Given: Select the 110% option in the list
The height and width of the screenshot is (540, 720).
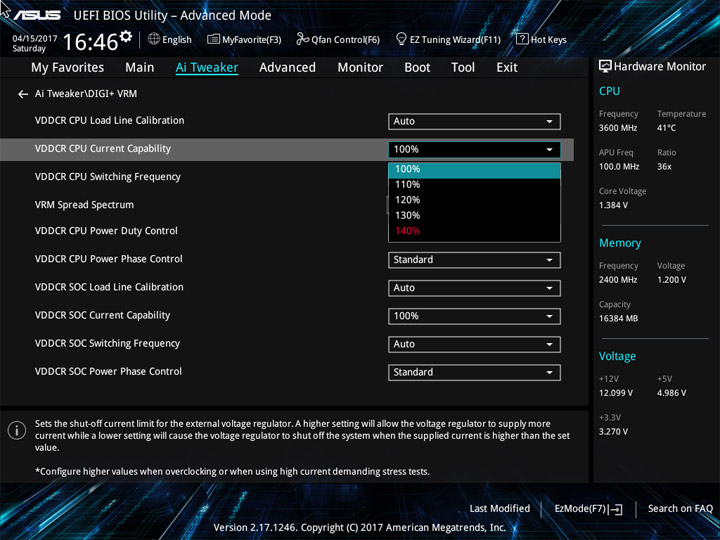Looking at the screenshot, I should point(474,185).
